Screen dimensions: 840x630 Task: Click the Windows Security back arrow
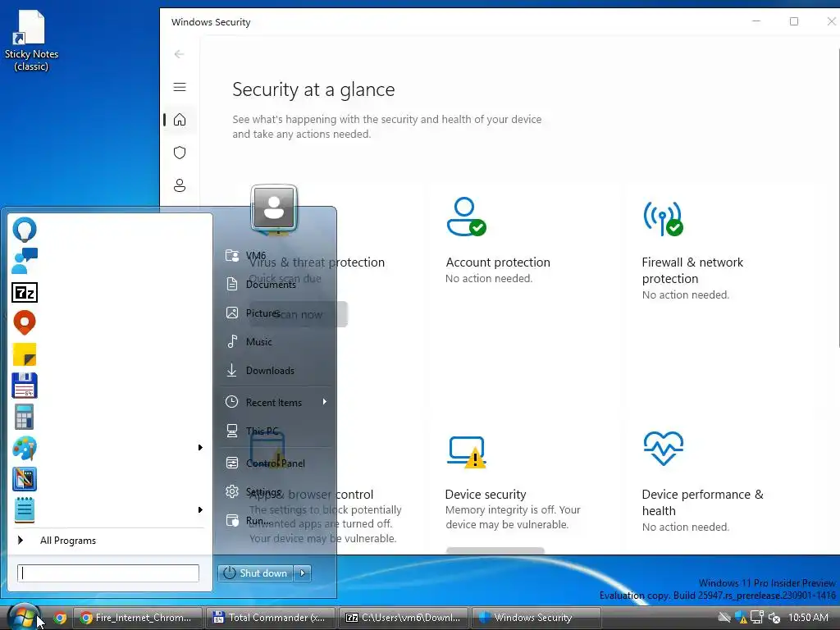[x=180, y=54]
